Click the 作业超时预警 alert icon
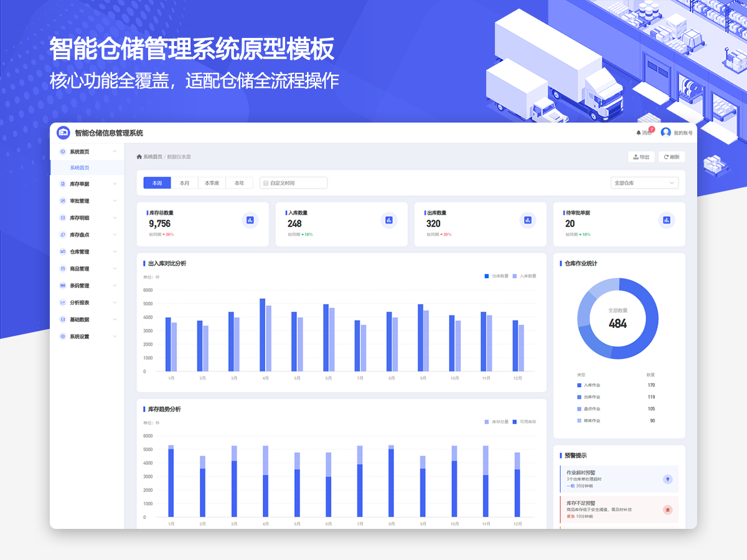 667,479
